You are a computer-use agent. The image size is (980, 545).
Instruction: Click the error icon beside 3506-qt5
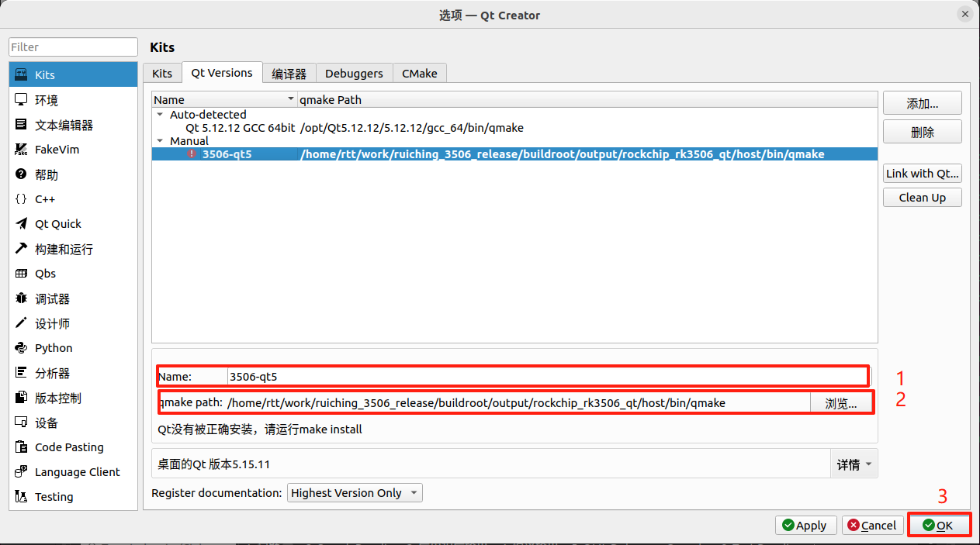(x=192, y=154)
